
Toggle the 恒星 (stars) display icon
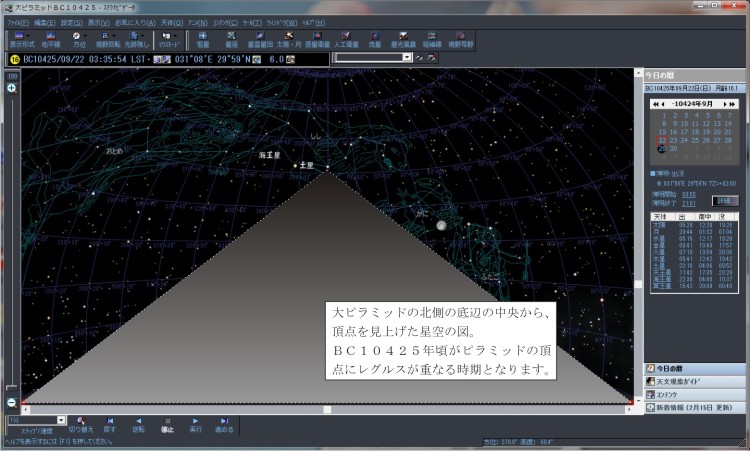click(203, 38)
